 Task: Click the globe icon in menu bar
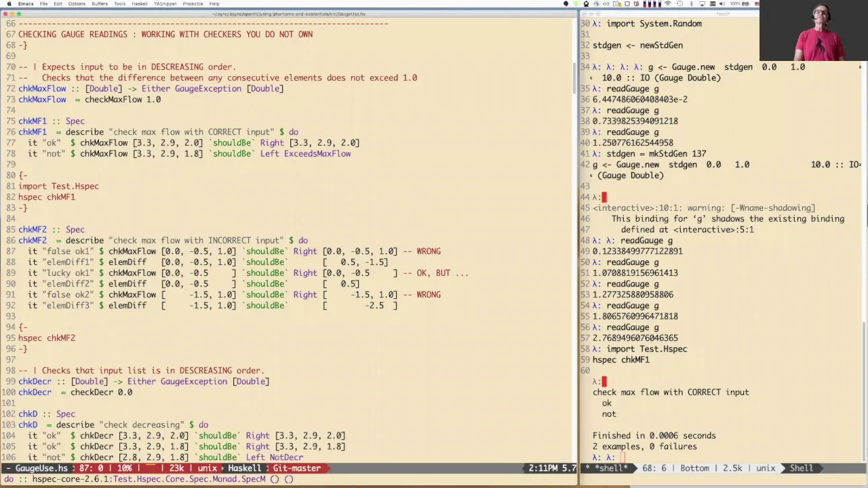click(596, 3)
